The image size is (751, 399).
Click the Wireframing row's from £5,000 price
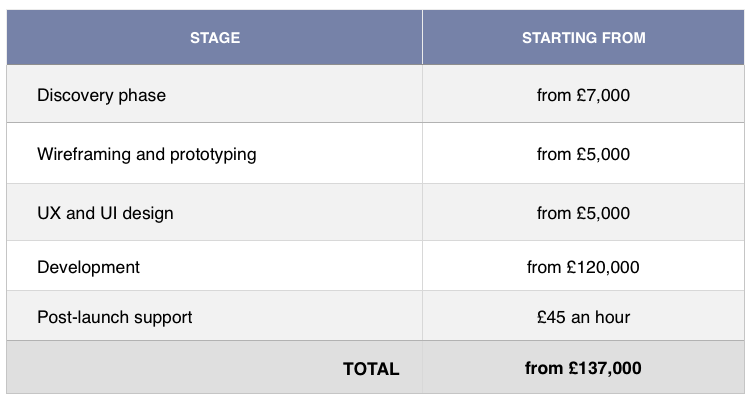coord(583,153)
